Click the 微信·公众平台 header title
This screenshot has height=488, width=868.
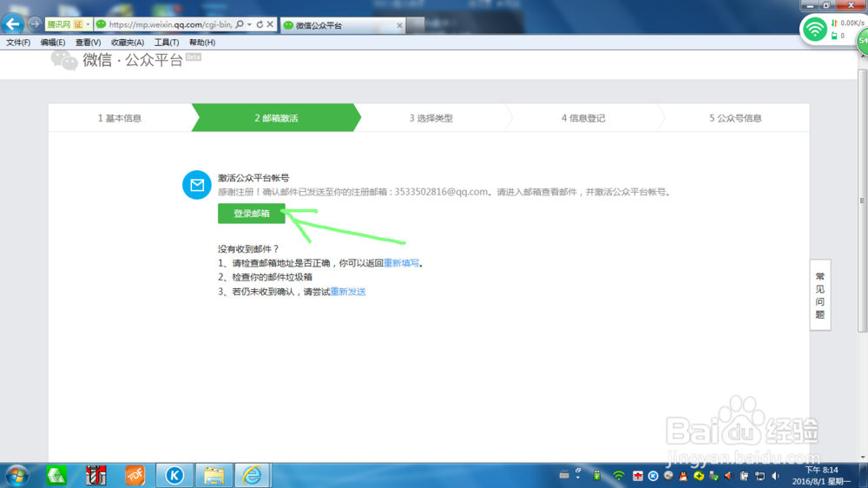click(x=133, y=60)
